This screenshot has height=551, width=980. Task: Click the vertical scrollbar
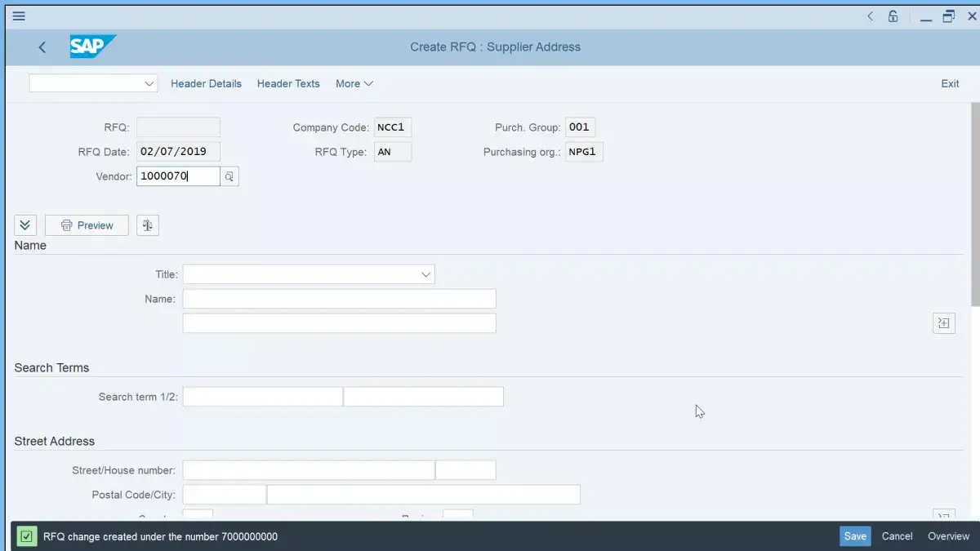(x=975, y=204)
